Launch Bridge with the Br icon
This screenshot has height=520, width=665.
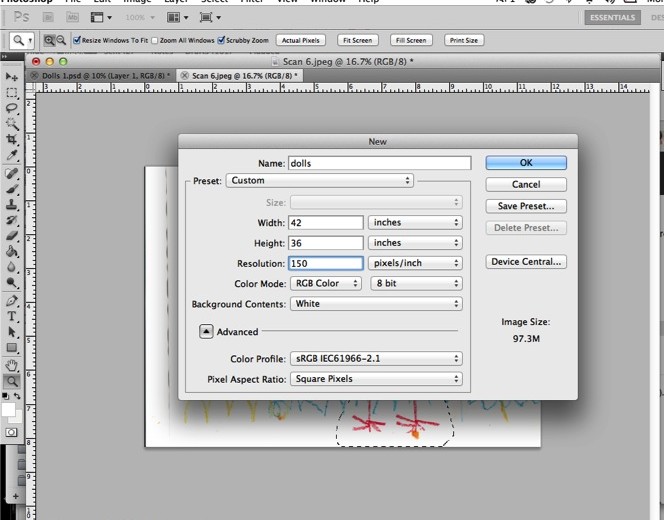click(48, 17)
